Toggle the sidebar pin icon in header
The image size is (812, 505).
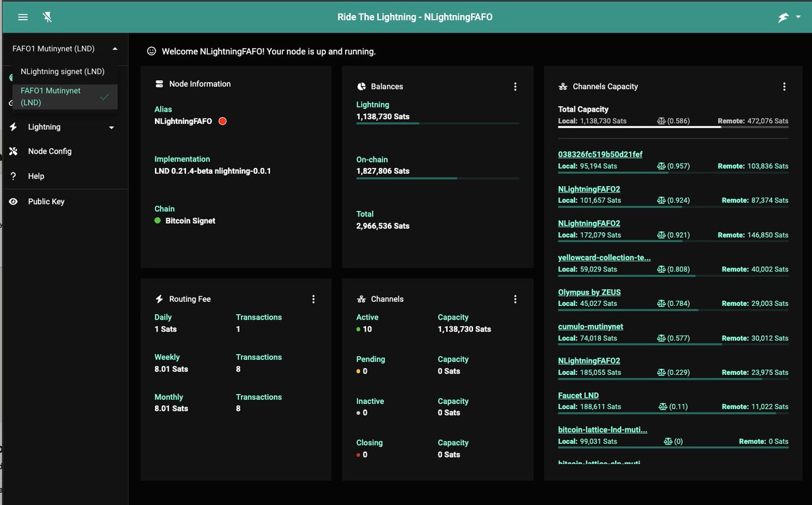click(47, 17)
